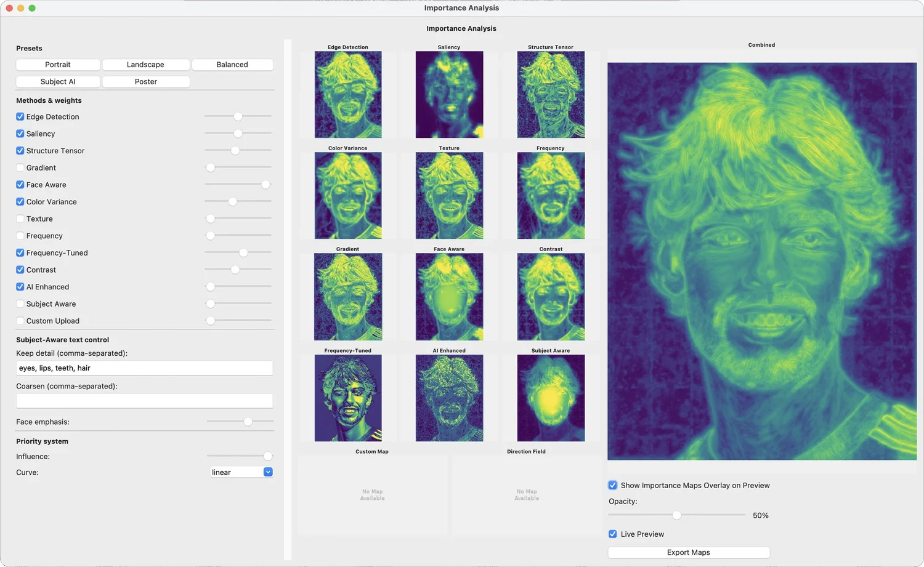924x567 pixels.
Task: Disable the Live Preview checkbox
Action: tap(613, 534)
